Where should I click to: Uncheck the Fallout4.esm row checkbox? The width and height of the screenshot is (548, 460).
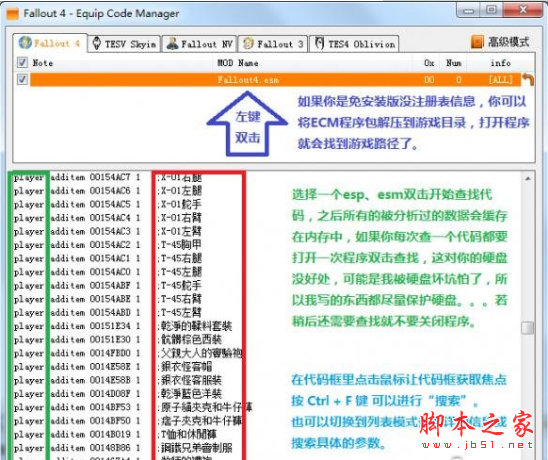[22, 79]
